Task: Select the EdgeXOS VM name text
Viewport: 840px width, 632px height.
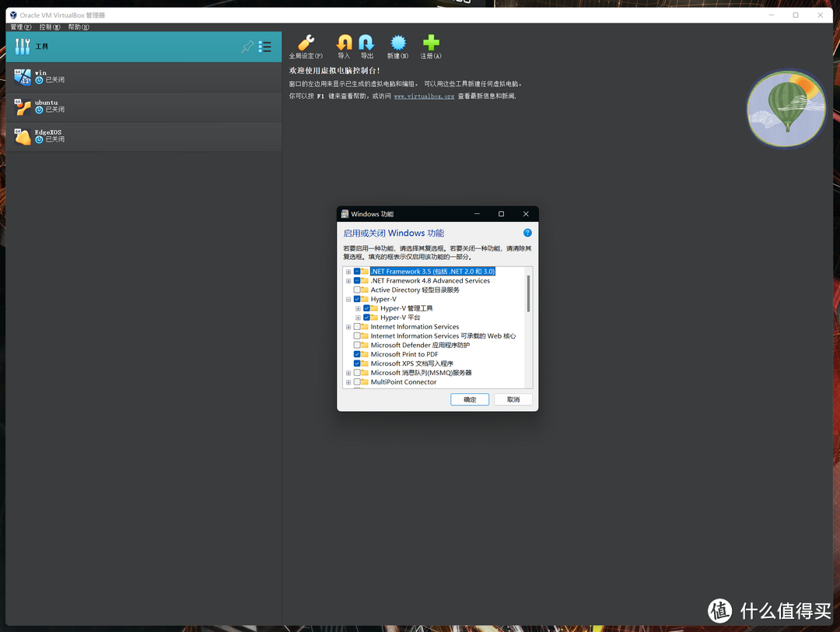Action: click(x=48, y=132)
